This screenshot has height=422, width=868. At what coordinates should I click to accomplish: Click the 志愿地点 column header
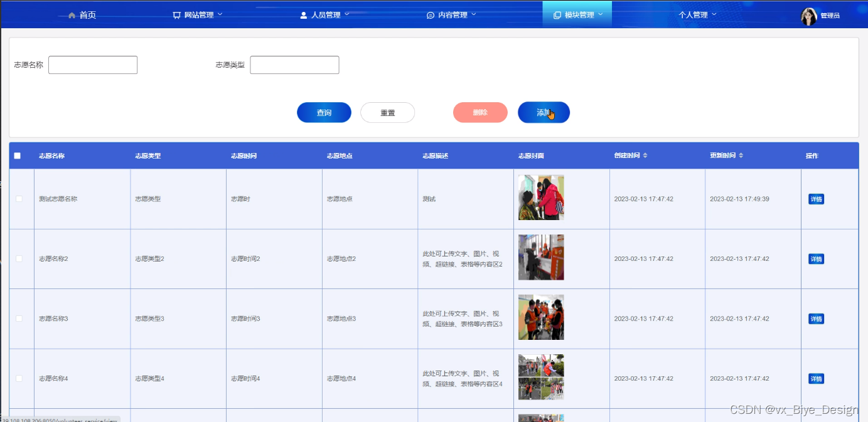pos(340,156)
